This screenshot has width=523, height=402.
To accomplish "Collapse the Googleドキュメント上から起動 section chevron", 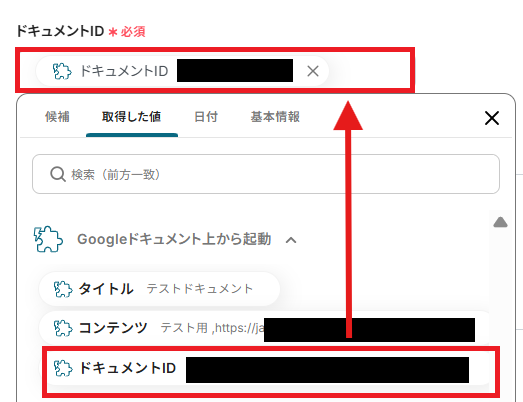I will [x=291, y=240].
